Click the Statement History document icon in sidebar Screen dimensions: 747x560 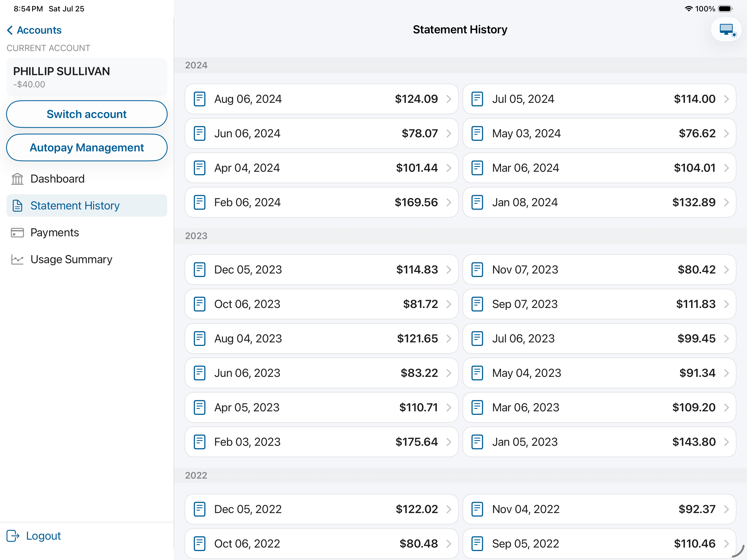[17, 206]
